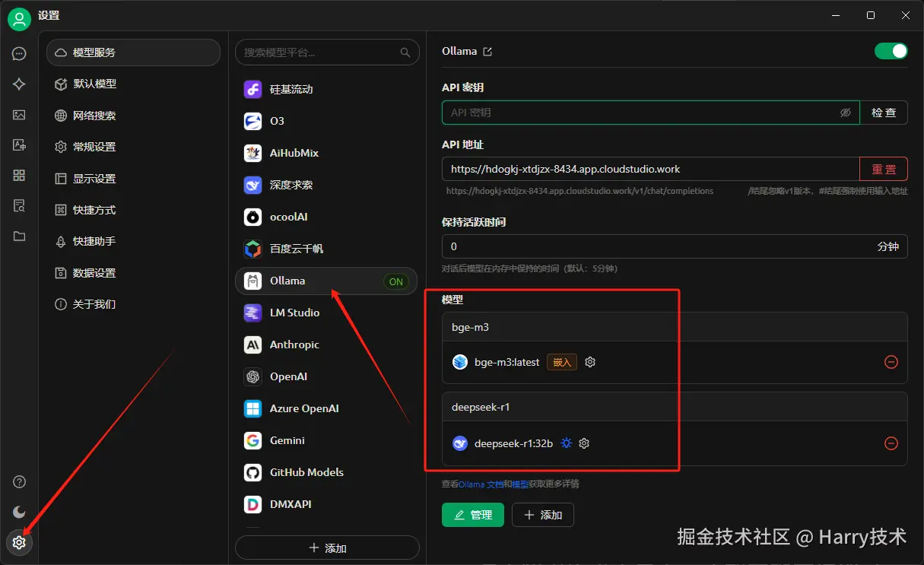Screen dimensions: 924x565
Task: Open the Ollama 文档 link
Action: (481, 484)
